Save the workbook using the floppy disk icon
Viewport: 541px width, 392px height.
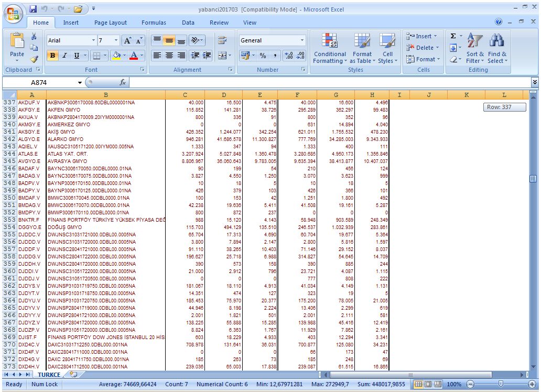point(33,9)
